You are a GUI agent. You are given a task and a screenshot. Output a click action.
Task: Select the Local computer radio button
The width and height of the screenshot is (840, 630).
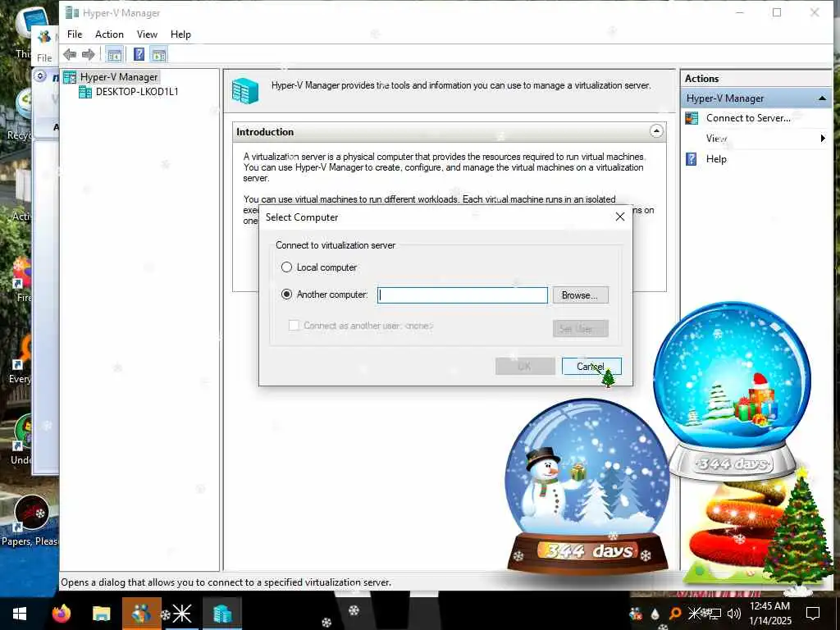[286, 267]
